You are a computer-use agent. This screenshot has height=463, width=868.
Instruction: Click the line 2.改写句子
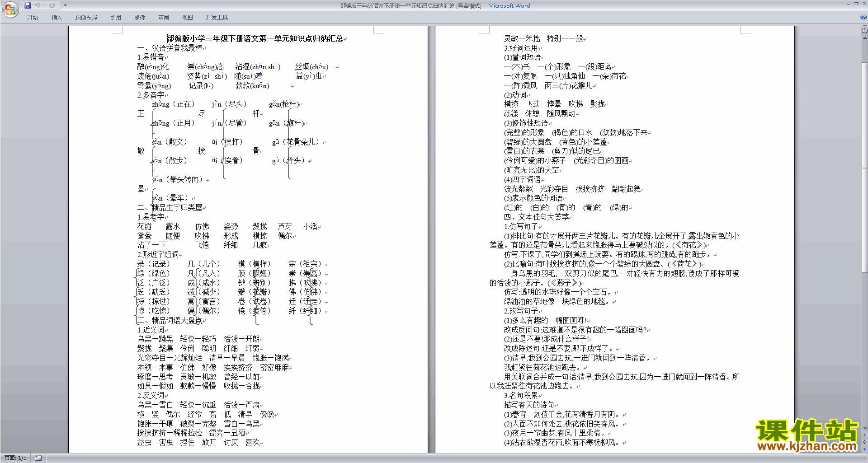pos(521,311)
